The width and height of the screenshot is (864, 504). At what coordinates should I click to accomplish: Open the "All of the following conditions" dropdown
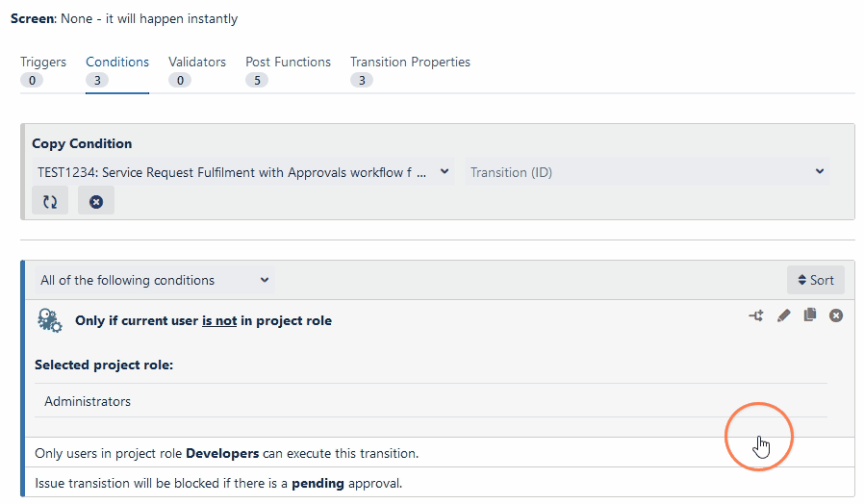pos(154,281)
